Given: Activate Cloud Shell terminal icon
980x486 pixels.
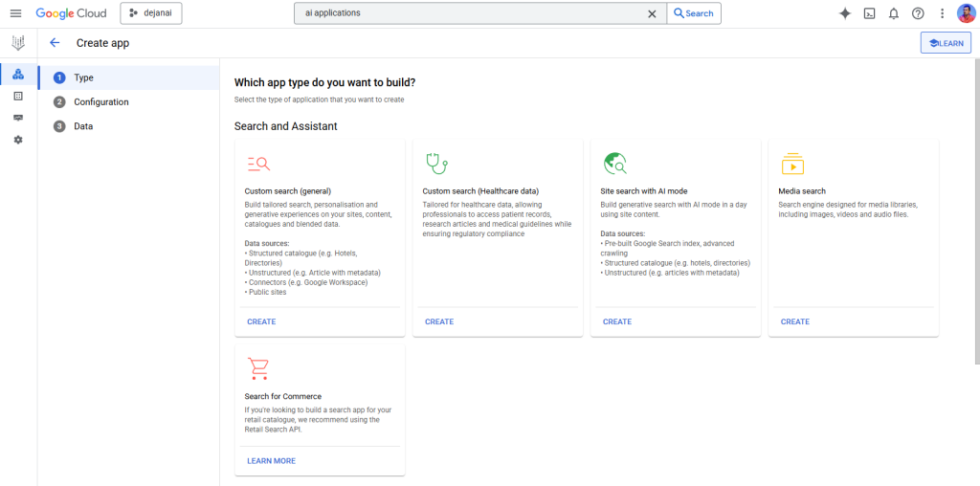Looking at the screenshot, I should pos(869,13).
